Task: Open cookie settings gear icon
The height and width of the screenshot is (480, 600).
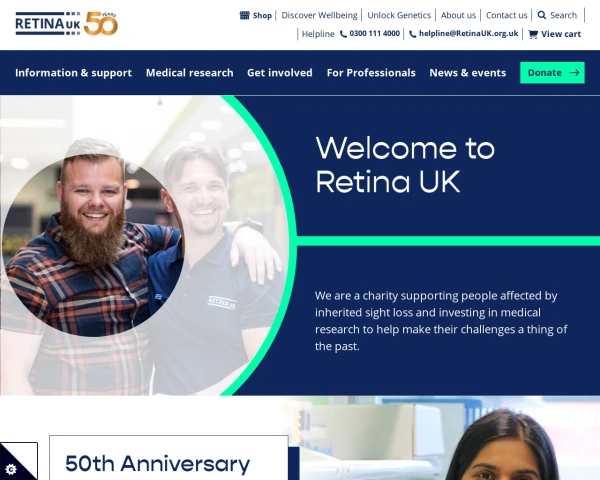Action: (x=11, y=469)
